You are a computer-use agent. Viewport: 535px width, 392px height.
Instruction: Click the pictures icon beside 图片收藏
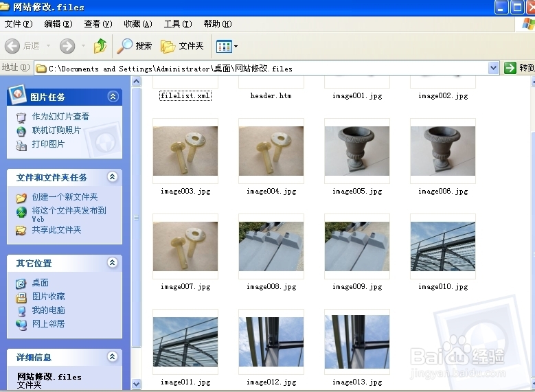21,297
